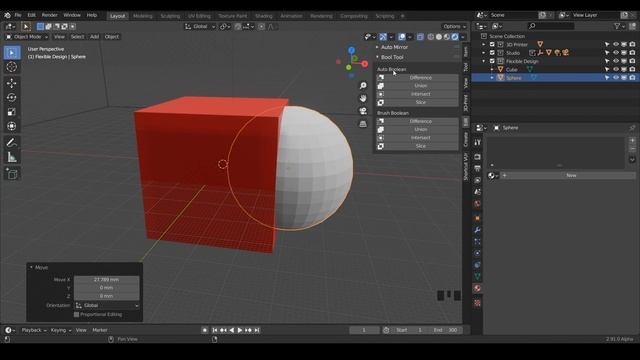Switch to the Shading workspace tab
This screenshot has width=640, height=360.
pos(264,16)
